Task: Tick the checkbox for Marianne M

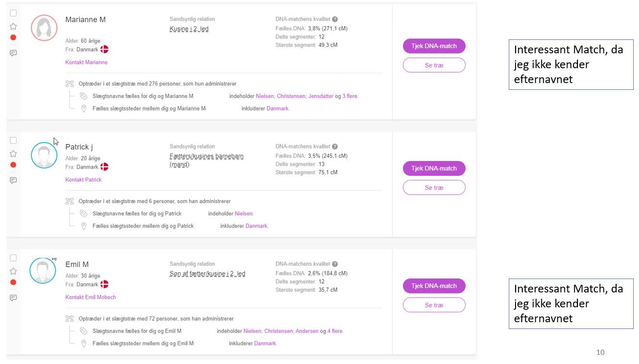Action: [13, 13]
